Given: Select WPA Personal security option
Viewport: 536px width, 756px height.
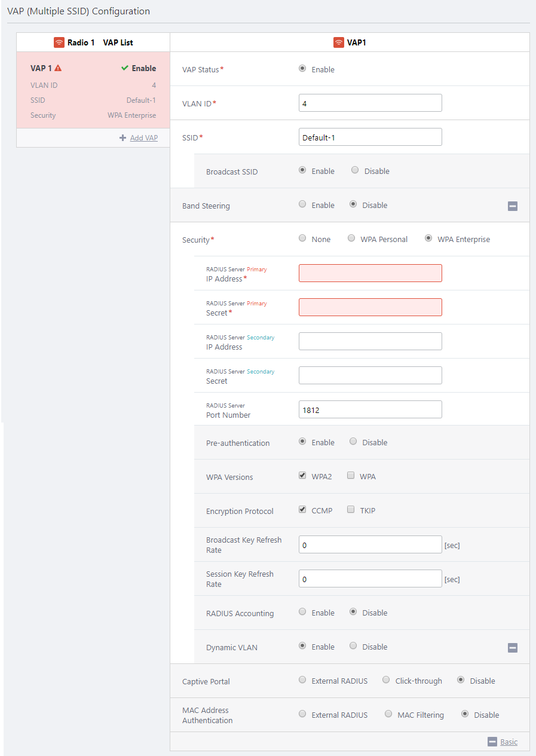Looking at the screenshot, I should tap(352, 238).
